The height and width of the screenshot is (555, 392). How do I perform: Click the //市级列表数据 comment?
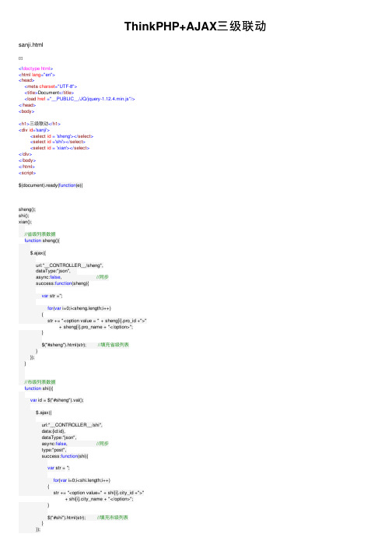(x=40, y=382)
